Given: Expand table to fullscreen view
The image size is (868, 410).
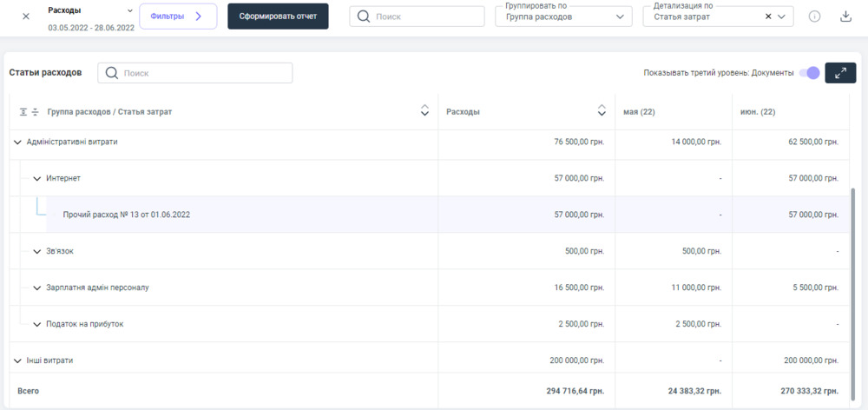Looking at the screenshot, I should [x=840, y=73].
